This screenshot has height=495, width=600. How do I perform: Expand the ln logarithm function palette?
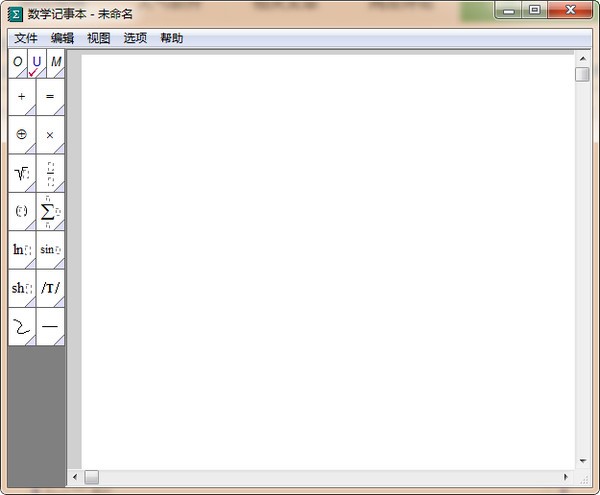pos(22,249)
